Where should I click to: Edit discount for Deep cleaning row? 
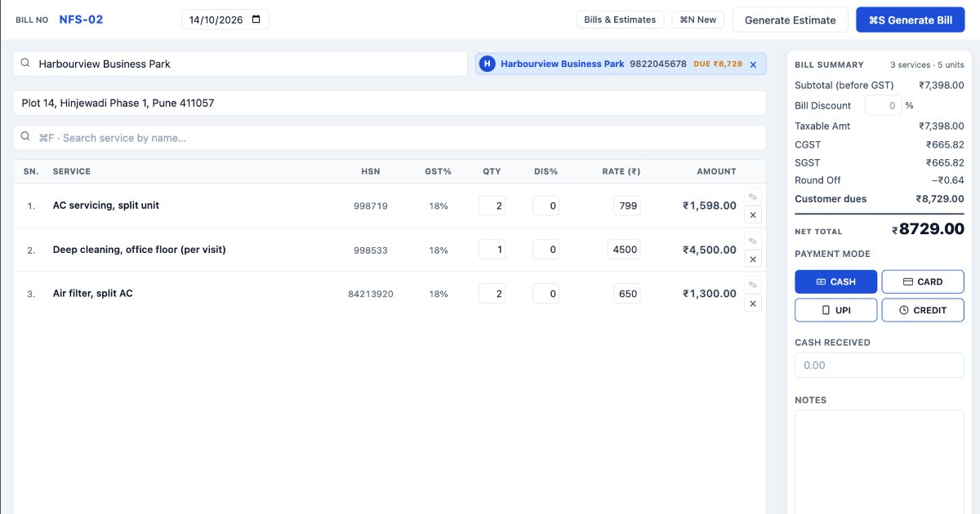pos(546,250)
